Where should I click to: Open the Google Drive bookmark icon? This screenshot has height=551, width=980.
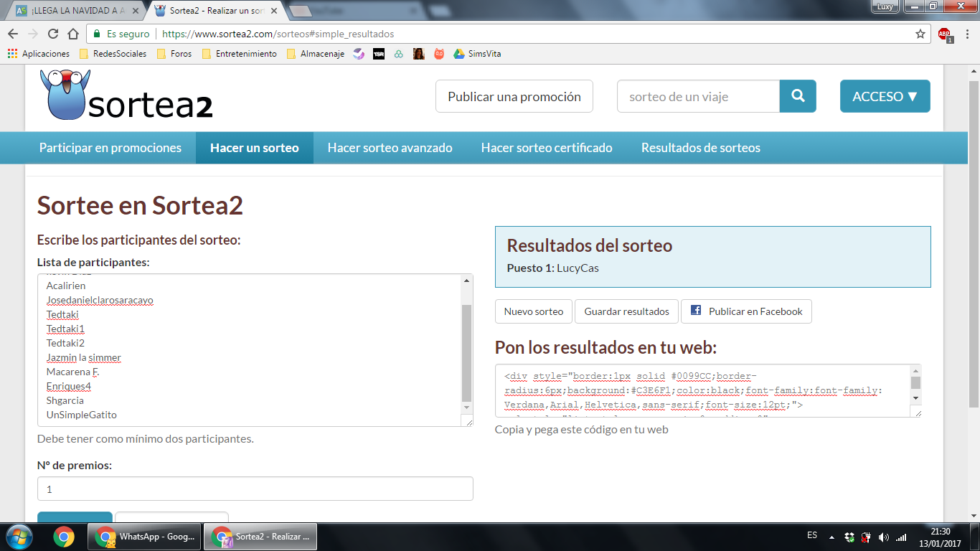(459, 54)
